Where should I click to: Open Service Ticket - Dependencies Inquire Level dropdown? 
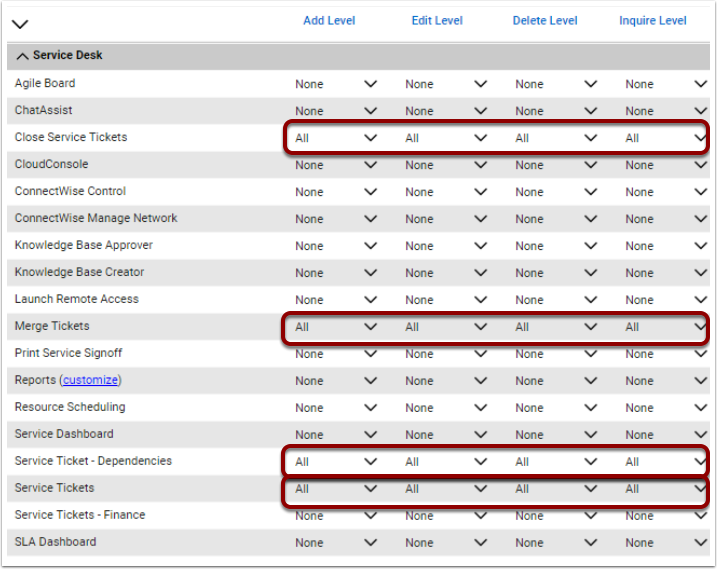(666, 462)
